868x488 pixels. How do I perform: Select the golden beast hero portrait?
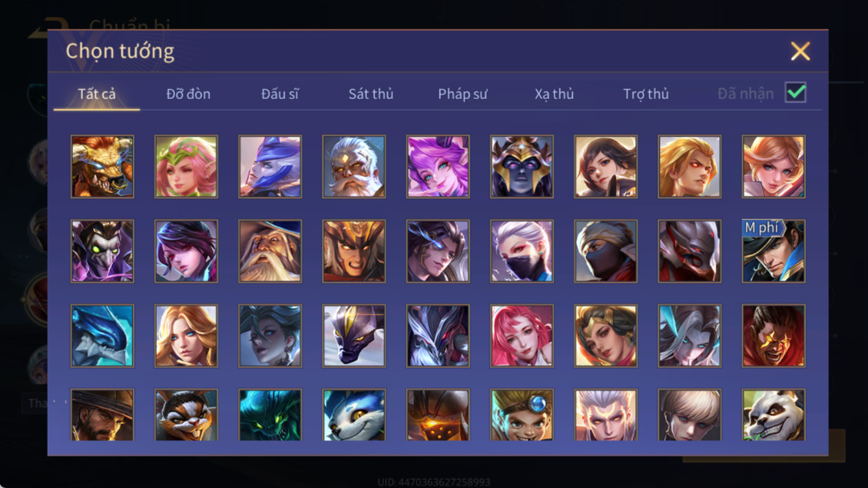point(102,167)
